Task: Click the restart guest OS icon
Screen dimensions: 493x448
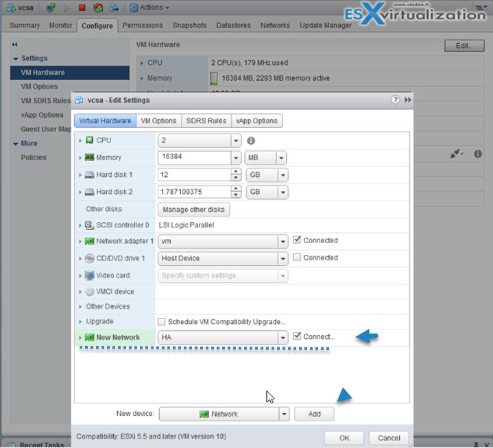Action: pyautogui.click(x=98, y=8)
